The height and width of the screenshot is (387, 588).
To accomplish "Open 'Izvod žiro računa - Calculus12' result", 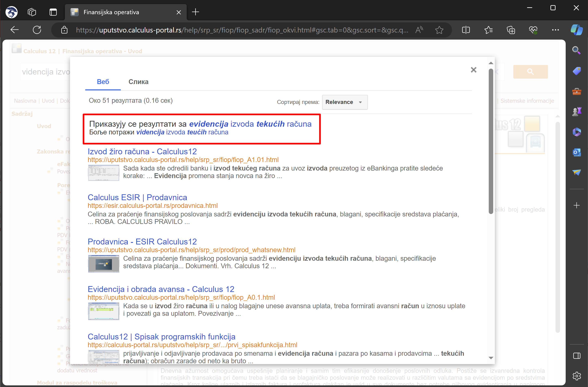I will pos(142,151).
